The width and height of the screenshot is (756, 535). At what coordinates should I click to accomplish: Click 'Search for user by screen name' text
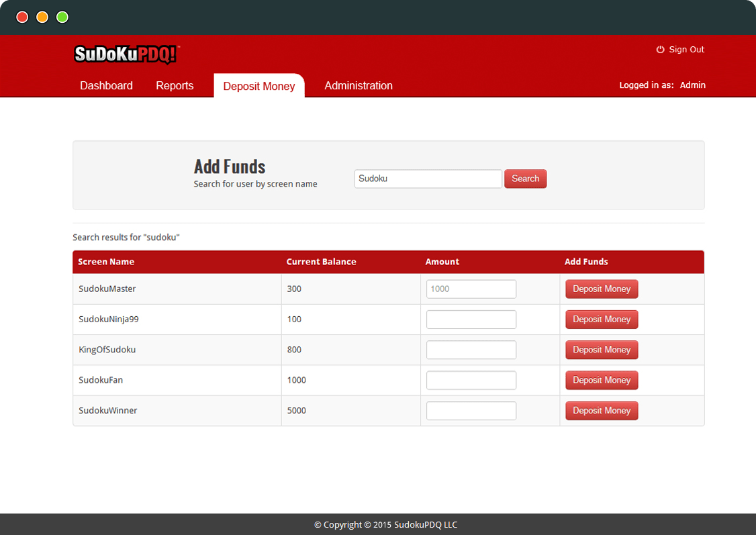[x=255, y=184]
